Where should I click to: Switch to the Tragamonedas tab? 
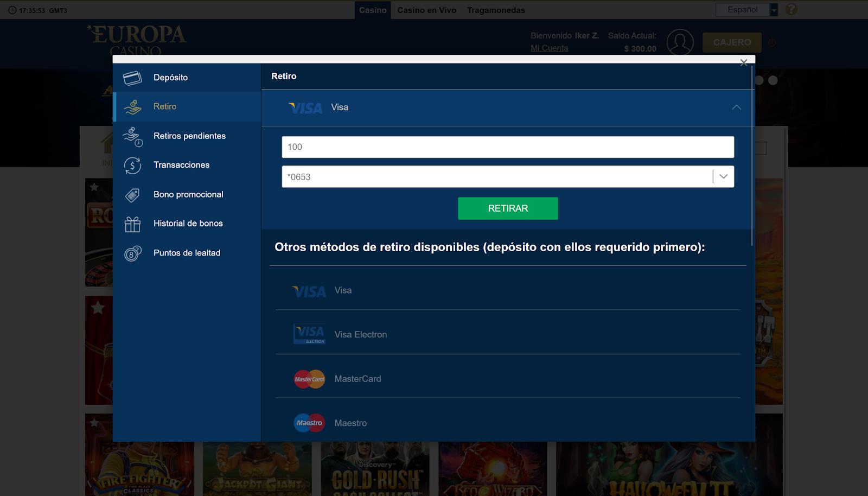pyautogui.click(x=496, y=10)
